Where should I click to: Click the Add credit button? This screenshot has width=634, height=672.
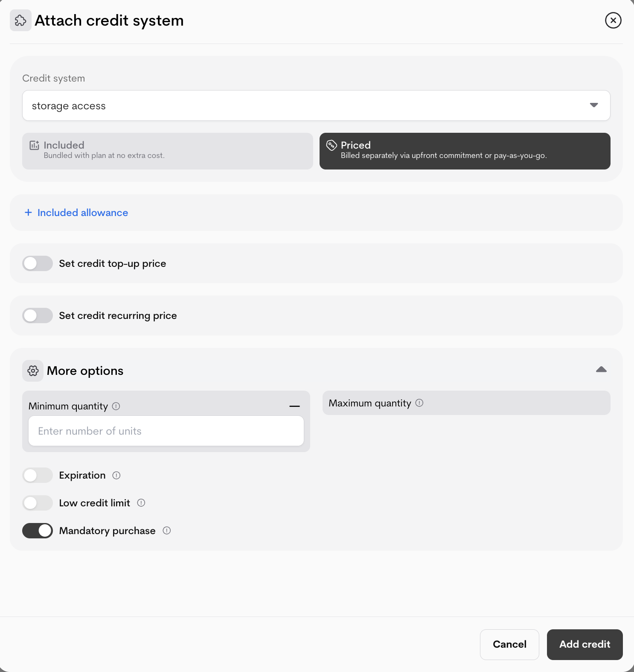point(584,645)
